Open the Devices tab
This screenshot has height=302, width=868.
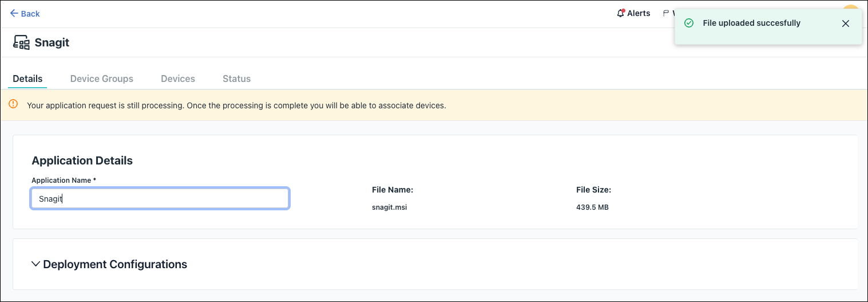[178, 79]
